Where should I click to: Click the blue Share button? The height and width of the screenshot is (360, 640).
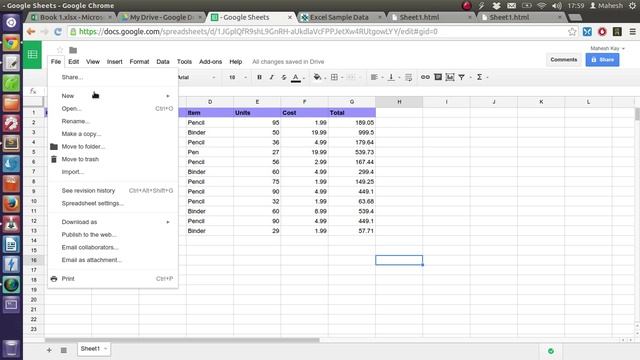point(602,60)
